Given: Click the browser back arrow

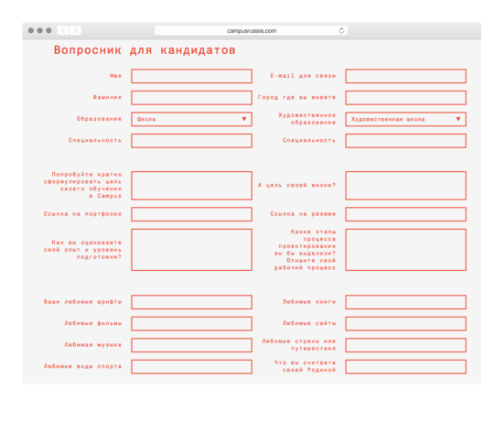Looking at the screenshot, I should 63,30.
